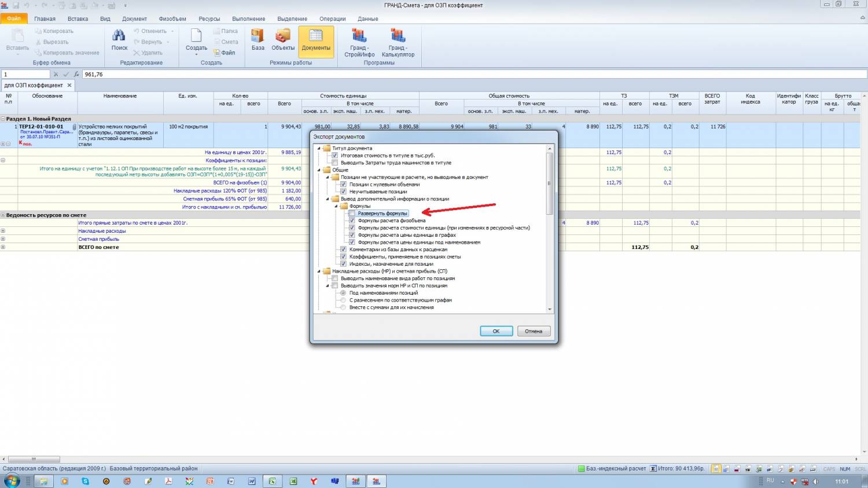868x488 pixels.
Task: Confirm export with the OK button
Action: (x=496, y=331)
